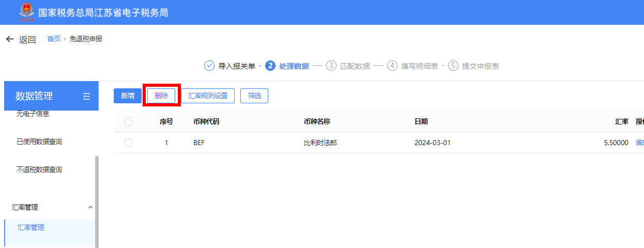This screenshot has height=248, width=644.
Task: Select 汇率管理 sidebar submenu item
Action: tap(31, 227)
